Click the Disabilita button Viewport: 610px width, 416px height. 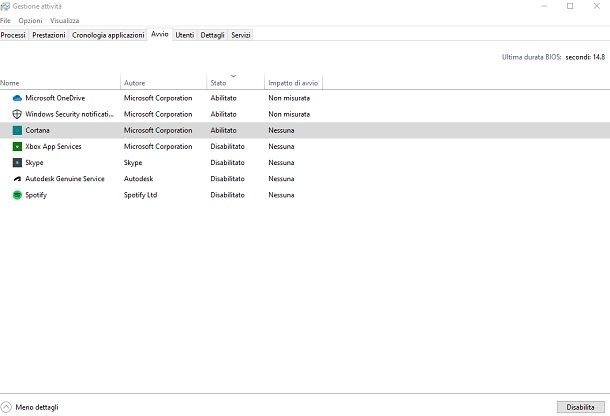click(x=580, y=407)
